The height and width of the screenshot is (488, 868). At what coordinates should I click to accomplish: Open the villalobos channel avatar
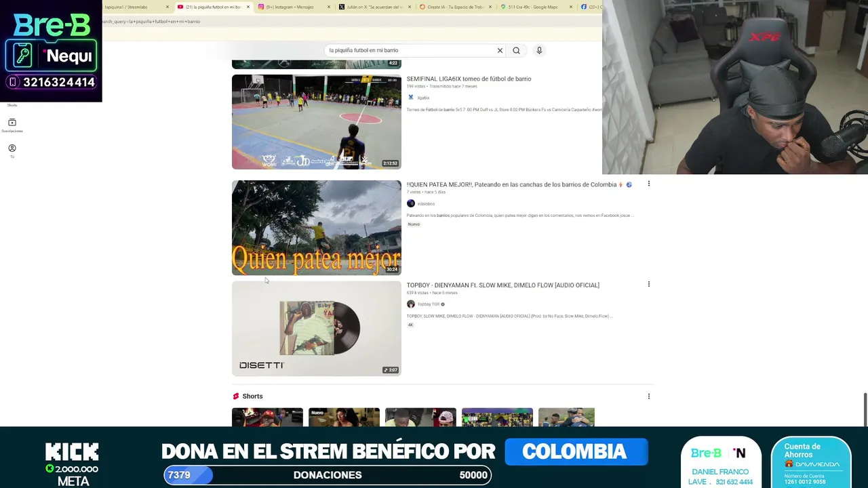tap(410, 203)
